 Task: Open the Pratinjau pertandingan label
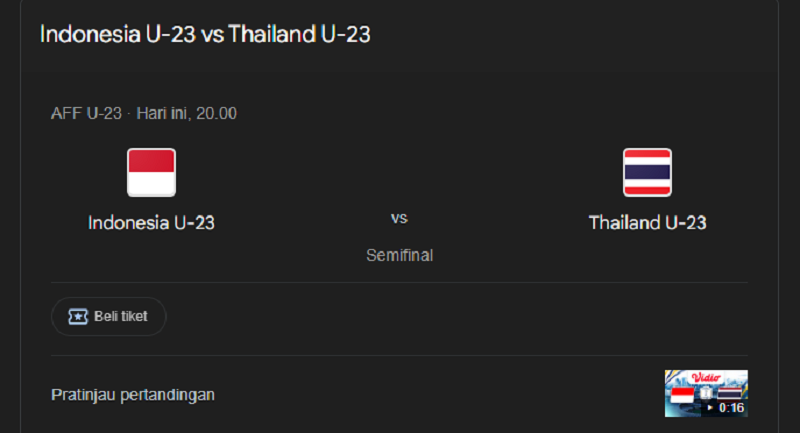click(x=133, y=395)
